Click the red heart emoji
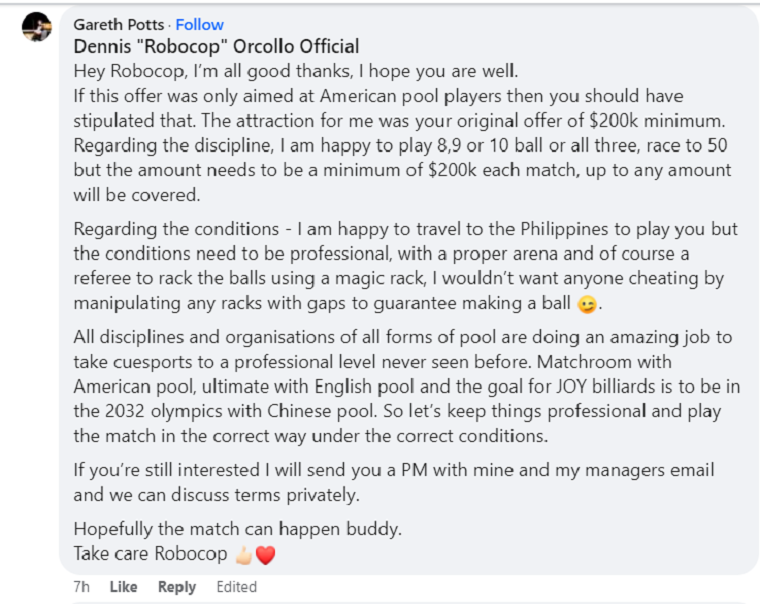This screenshot has height=604, width=760. point(265,552)
